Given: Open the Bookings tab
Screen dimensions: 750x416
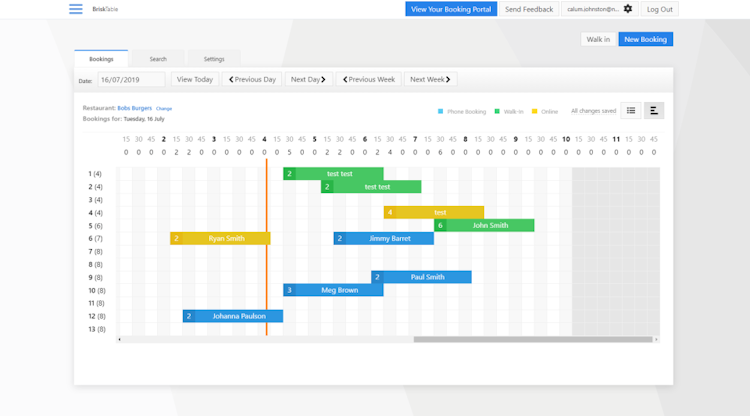Looking at the screenshot, I should click(101, 59).
